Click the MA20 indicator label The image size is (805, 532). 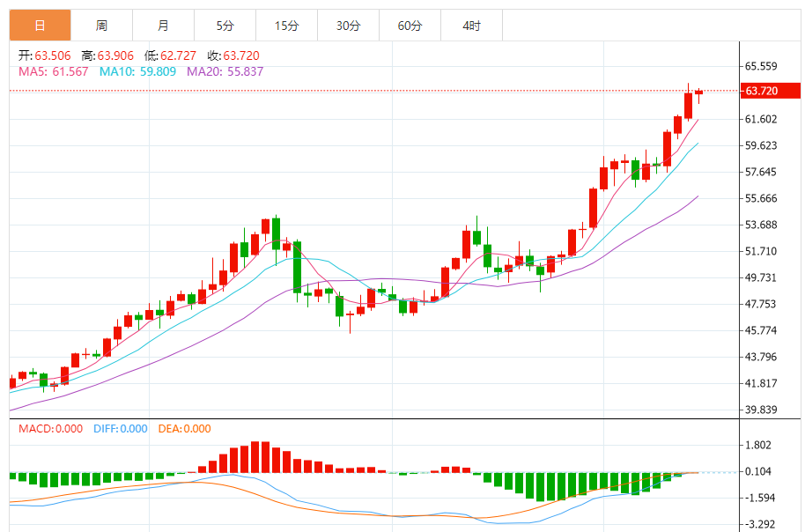pos(225,71)
